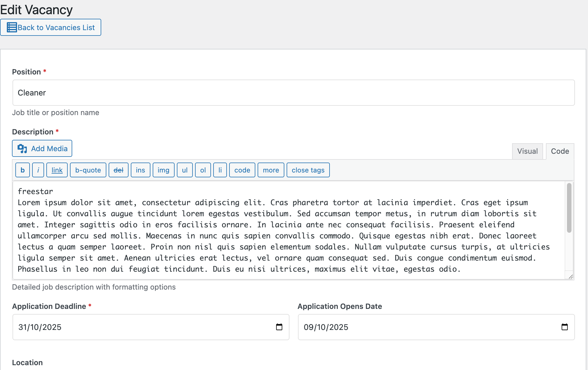Insert an image using the img button
Image resolution: width=588 pixels, height=370 pixels.
[163, 170]
